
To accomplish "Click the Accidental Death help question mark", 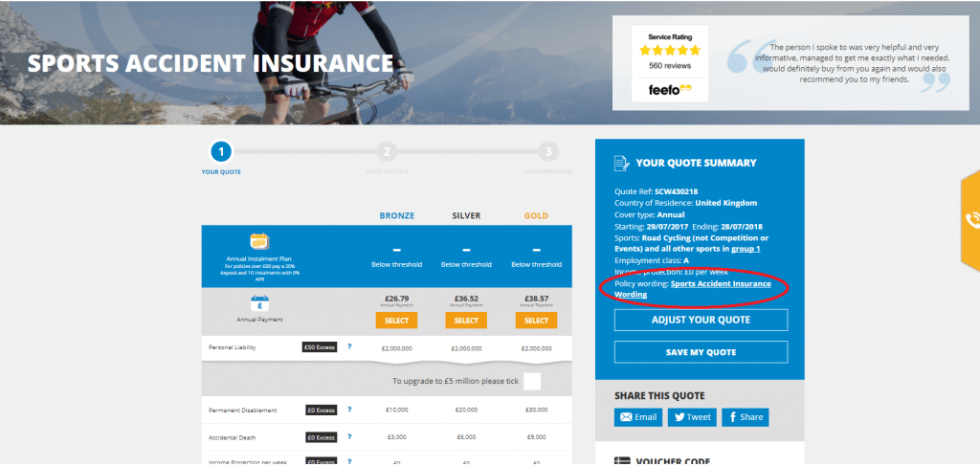I will [x=349, y=437].
